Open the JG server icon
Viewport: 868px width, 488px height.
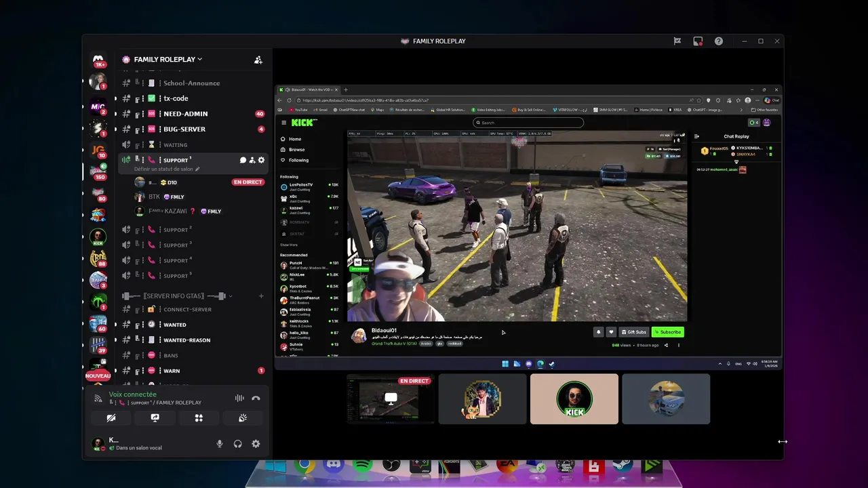98,150
